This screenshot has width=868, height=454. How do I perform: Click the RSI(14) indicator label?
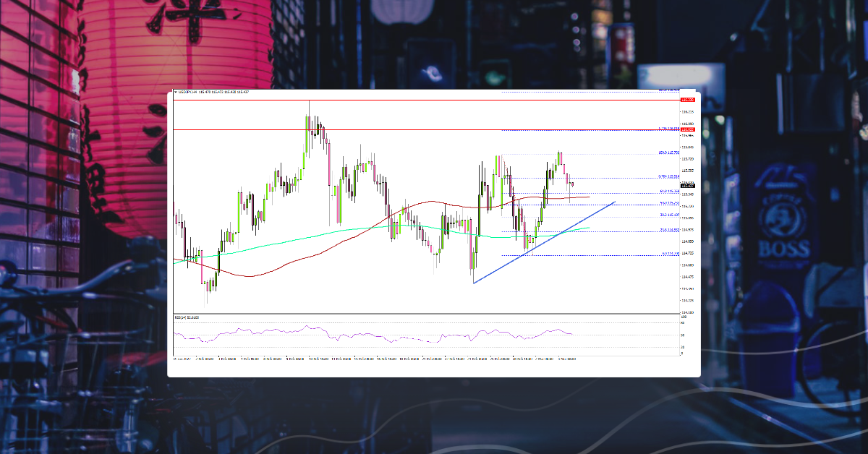(x=182, y=316)
